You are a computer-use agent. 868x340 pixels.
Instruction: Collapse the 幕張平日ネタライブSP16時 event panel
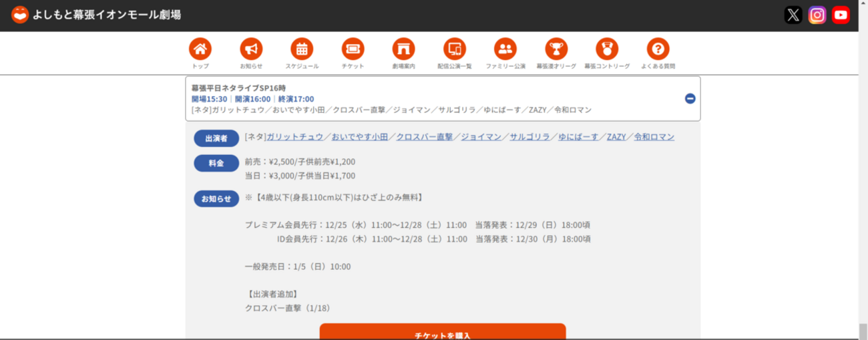tap(690, 98)
